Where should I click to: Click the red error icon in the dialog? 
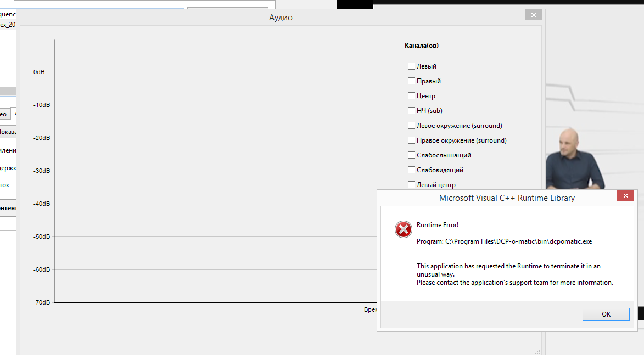404,229
